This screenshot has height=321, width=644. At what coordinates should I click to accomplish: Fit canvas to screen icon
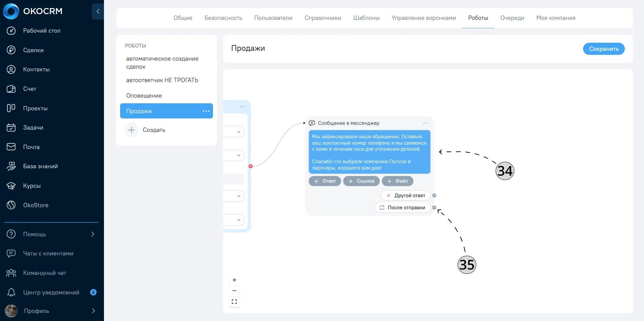(235, 301)
